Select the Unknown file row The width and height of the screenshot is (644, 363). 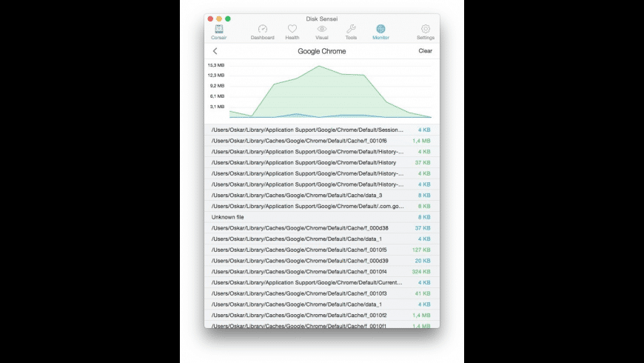(321, 217)
